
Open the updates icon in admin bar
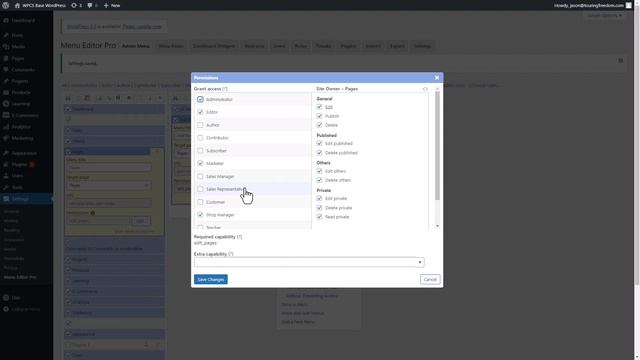pos(74,5)
